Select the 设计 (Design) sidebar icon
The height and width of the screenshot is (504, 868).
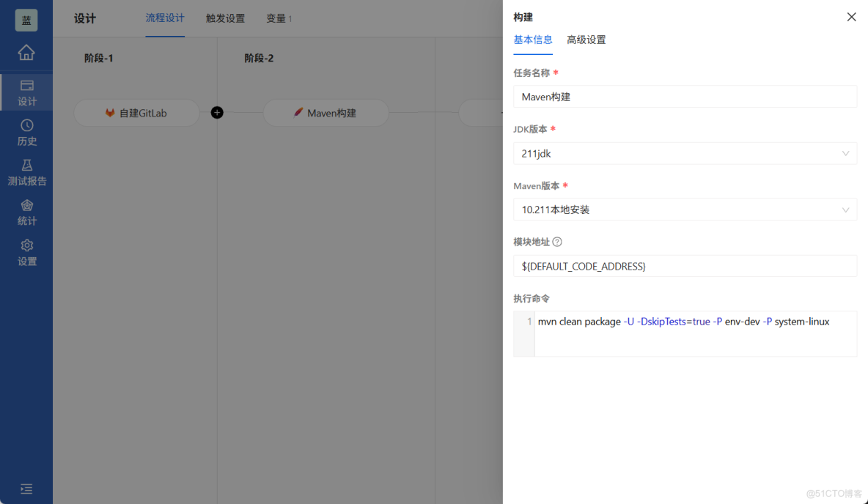click(26, 92)
